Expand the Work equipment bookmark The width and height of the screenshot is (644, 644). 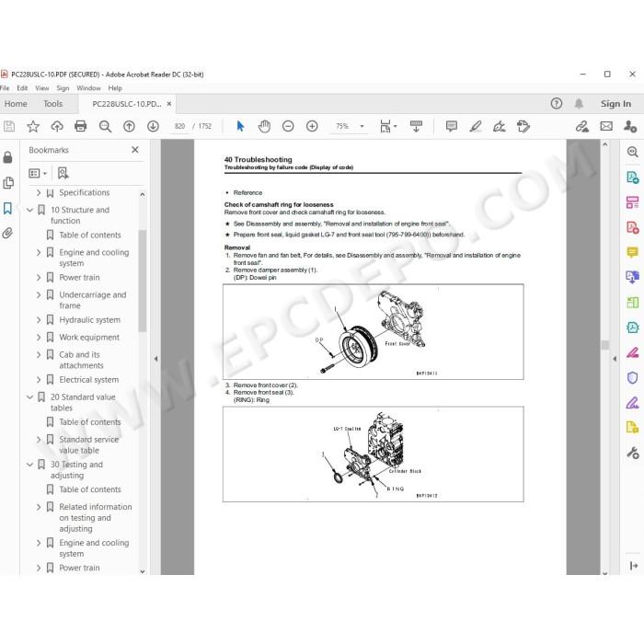tap(39, 338)
